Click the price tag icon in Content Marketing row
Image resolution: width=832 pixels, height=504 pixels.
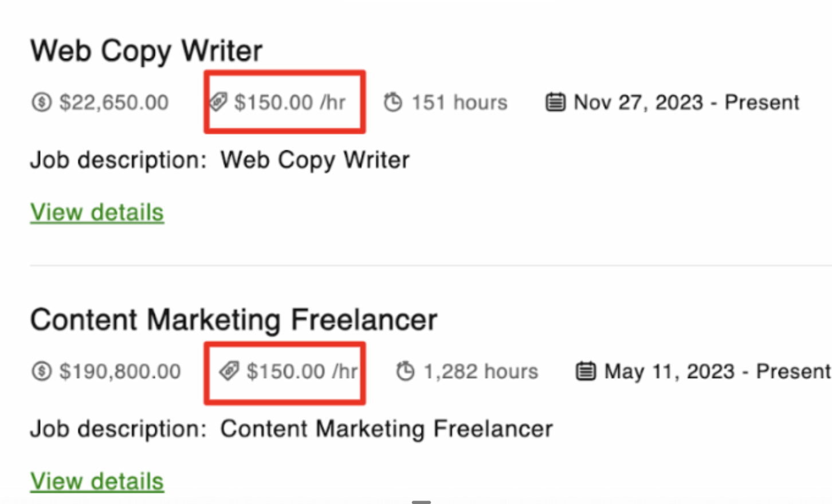pyautogui.click(x=229, y=371)
